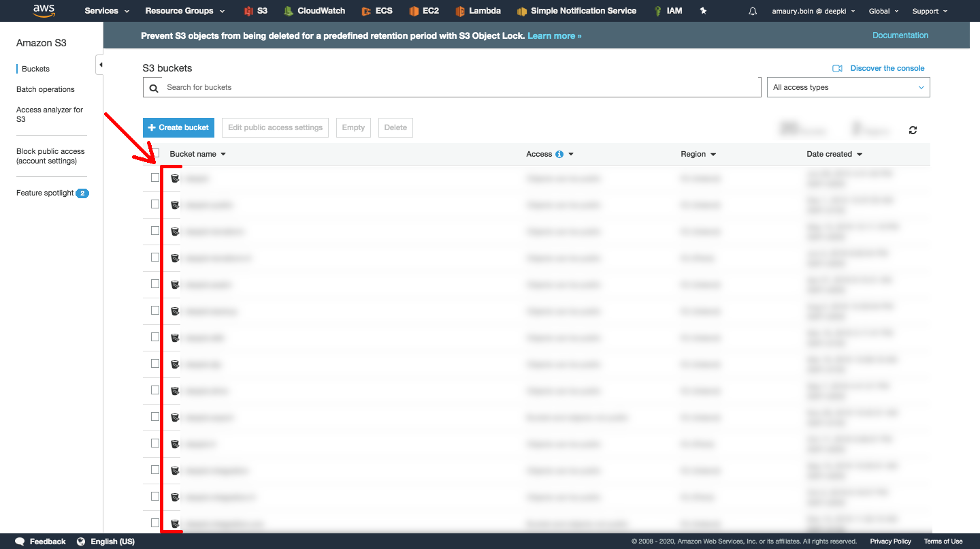Go to the AWS console home logo
The width and height of the screenshot is (980, 549).
tap(44, 10)
